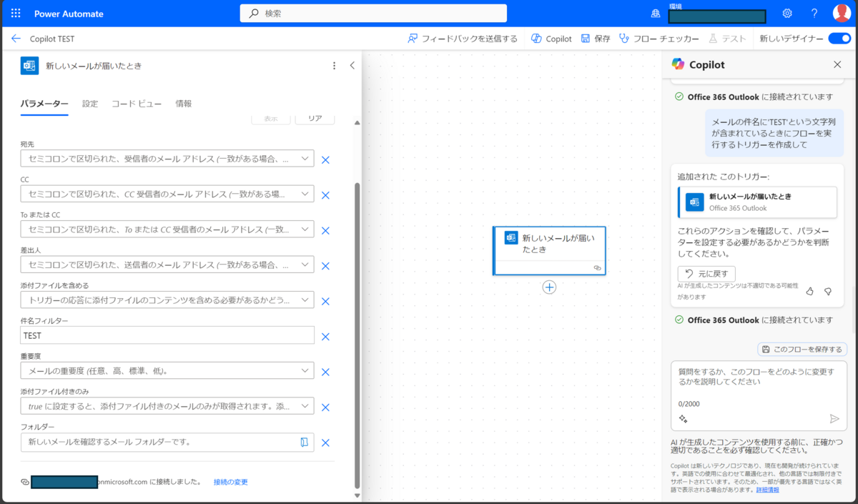Toggle the Copilot pane from the toolbar
Screen dimensions: 858x504
(551, 39)
